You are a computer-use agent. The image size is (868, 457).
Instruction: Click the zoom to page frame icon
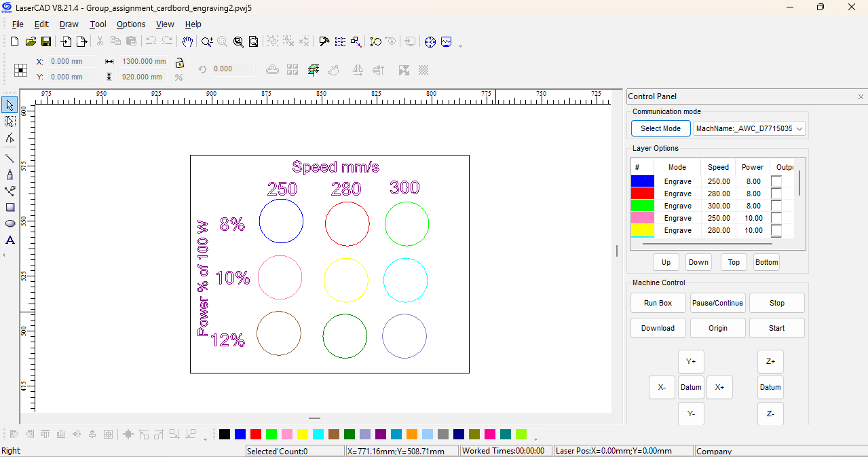click(x=253, y=41)
